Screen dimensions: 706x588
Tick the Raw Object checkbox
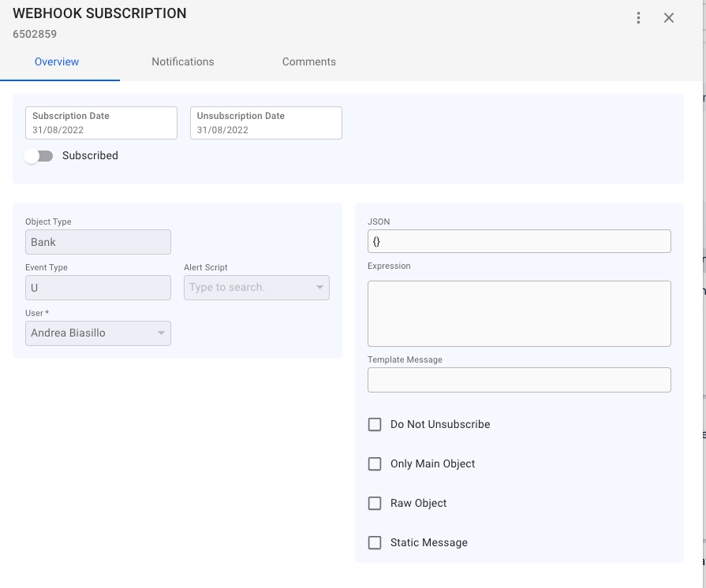click(375, 504)
